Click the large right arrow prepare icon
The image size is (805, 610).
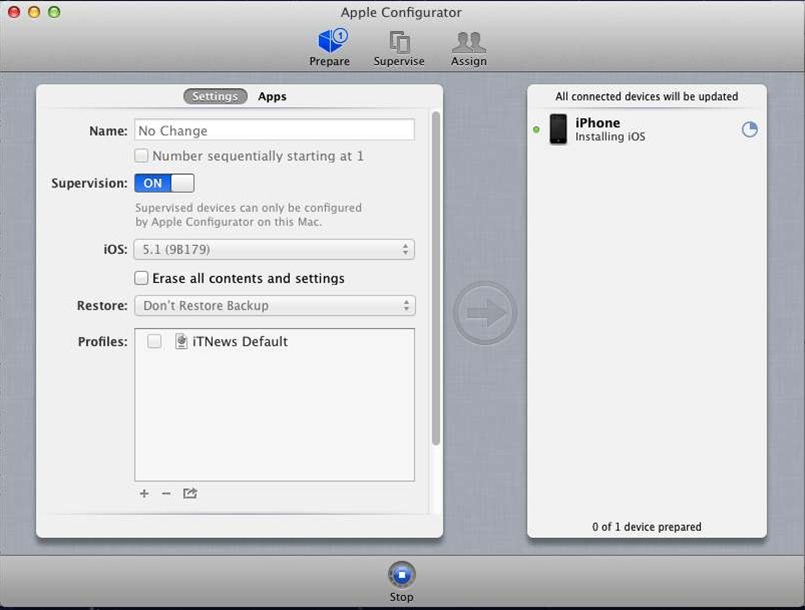[x=485, y=314]
